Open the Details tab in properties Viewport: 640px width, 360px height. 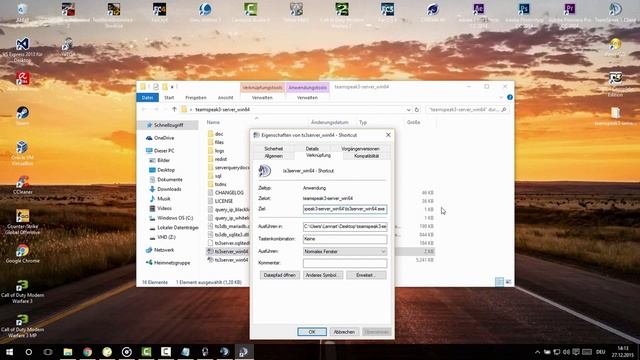point(312,149)
